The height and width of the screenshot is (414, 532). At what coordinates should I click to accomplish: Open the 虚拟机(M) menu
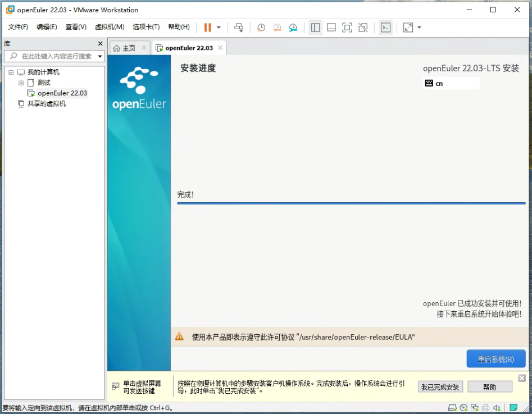point(110,27)
